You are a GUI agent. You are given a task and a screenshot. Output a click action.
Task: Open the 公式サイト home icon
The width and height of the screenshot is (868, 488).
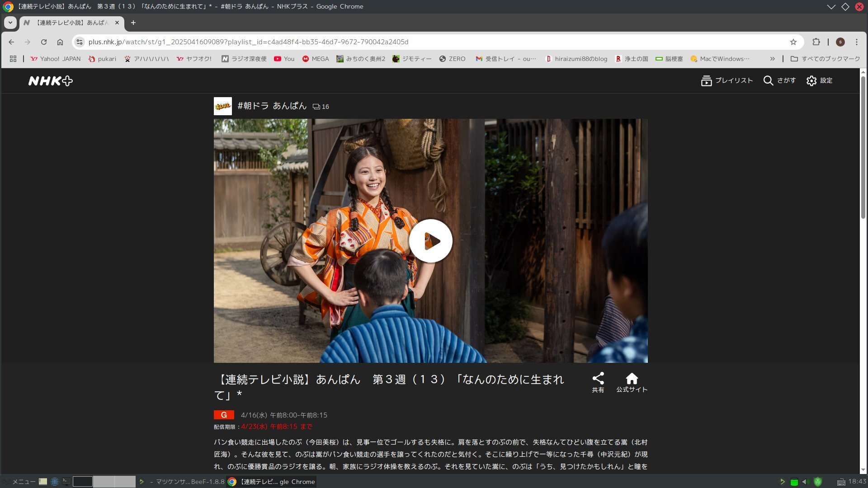click(x=632, y=379)
